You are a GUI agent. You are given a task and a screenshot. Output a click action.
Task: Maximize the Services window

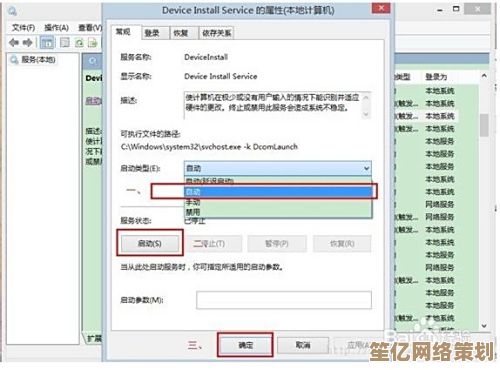click(x=456, y=9)
